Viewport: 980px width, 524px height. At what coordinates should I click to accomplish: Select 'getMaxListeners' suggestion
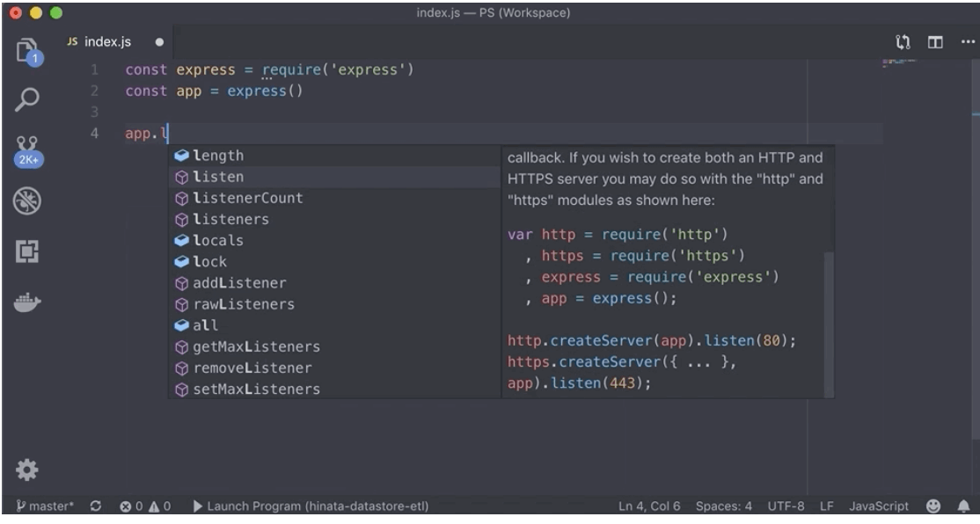[334, 346]
